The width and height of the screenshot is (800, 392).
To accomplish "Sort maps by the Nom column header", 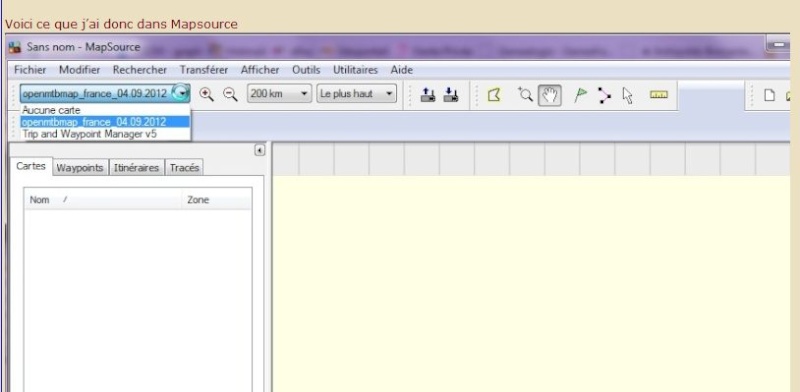I will click(x=103, y=200).
